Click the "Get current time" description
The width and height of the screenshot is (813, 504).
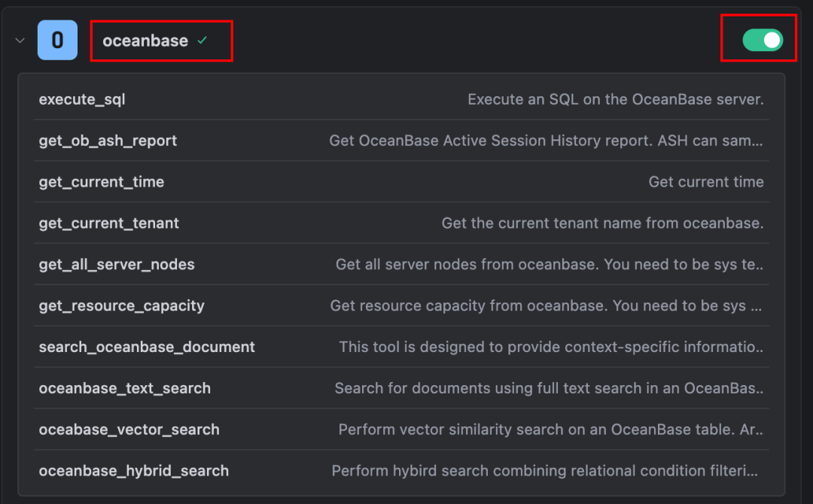click(x=706, y=182)
